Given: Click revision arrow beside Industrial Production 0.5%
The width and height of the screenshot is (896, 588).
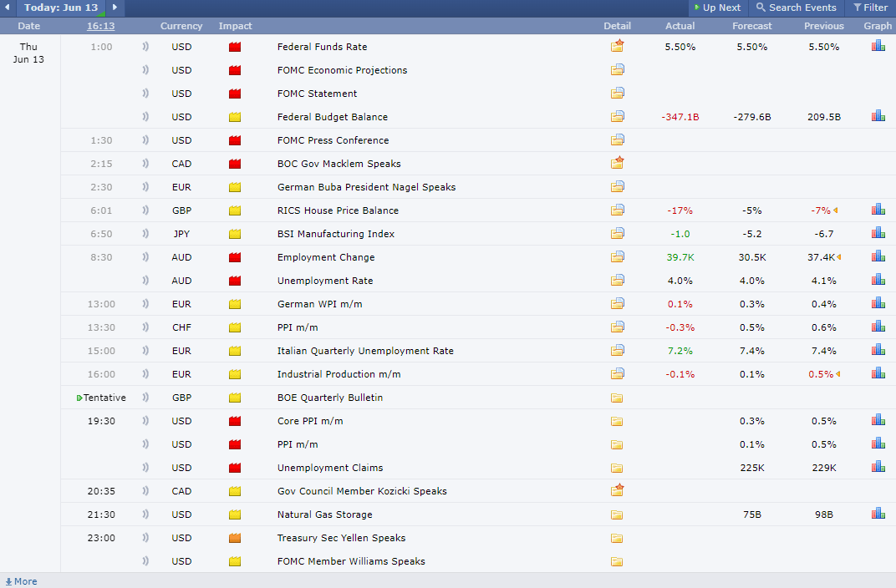Looking at the screenshot, I should [837, 374].
